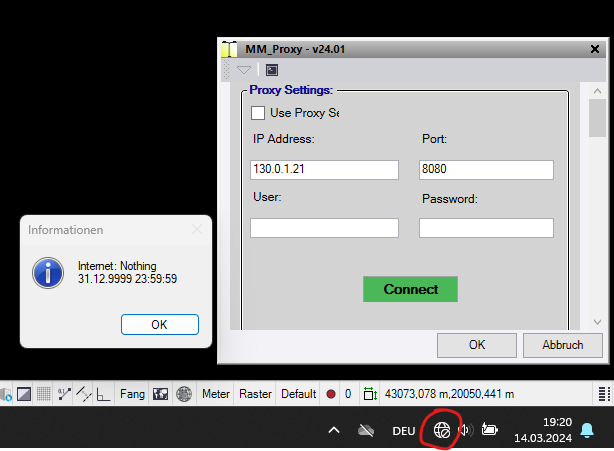This screenshot has height=451, width=614.
Task: Open the Default selector in status bar
Action: click(298, 394)
